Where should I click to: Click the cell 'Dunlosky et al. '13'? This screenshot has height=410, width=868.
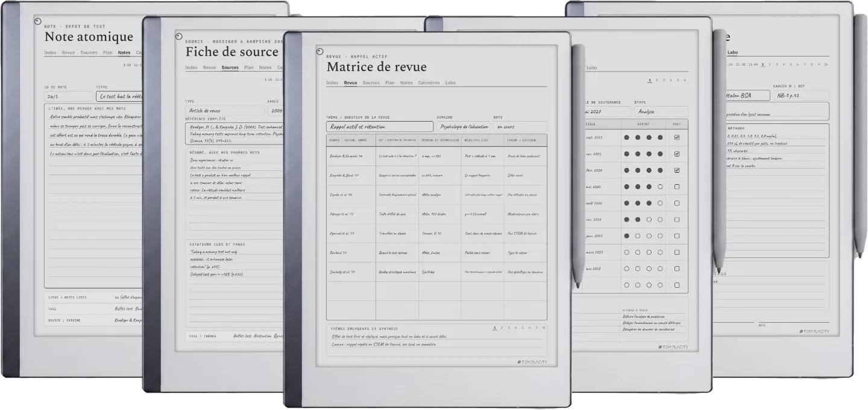(351, 272)
